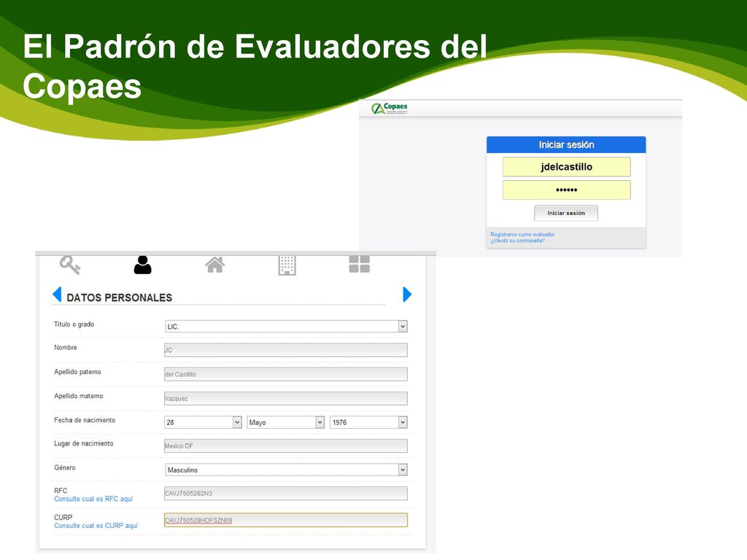The height and width of the screenshot is (560, 747).
Task: Click the Lugar de nacimiento field
Action: tap(286, 446)
